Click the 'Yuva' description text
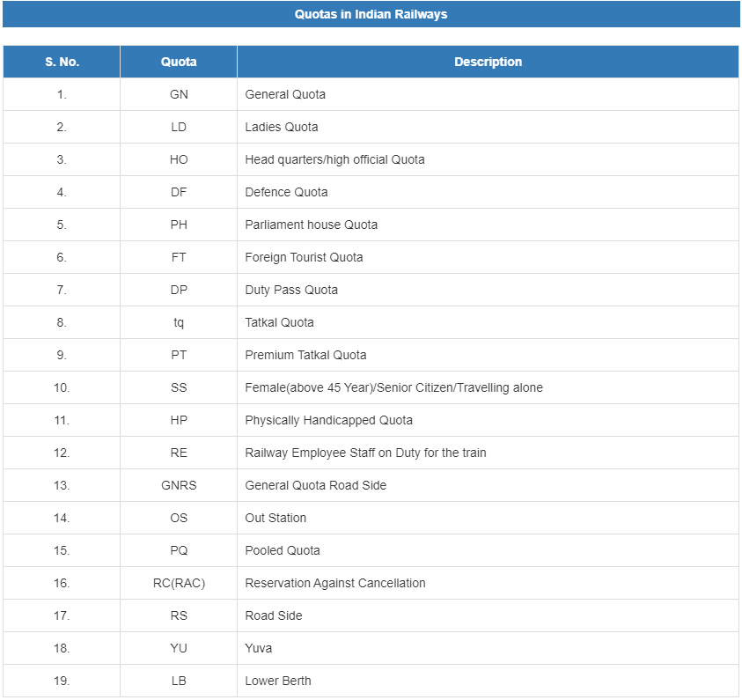Viewport: 742px width, 700px height. click(259, 648)
